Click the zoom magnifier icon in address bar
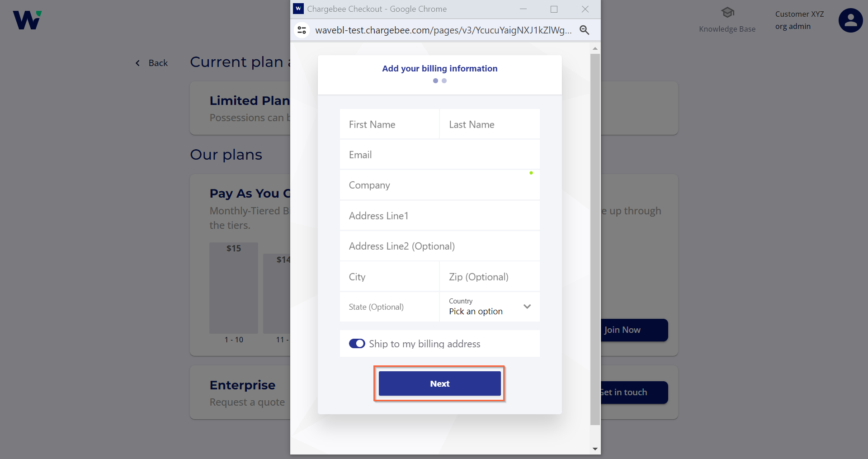This screenshot has height=459, width=868. 585,30
